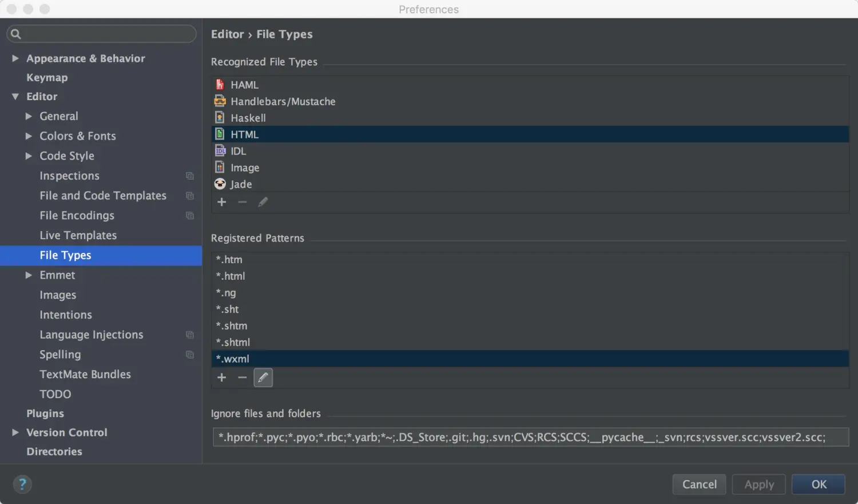Click the Haskell file type icon
The height and width of the screenshot is (504, 858).
click(x=220, y=118)
